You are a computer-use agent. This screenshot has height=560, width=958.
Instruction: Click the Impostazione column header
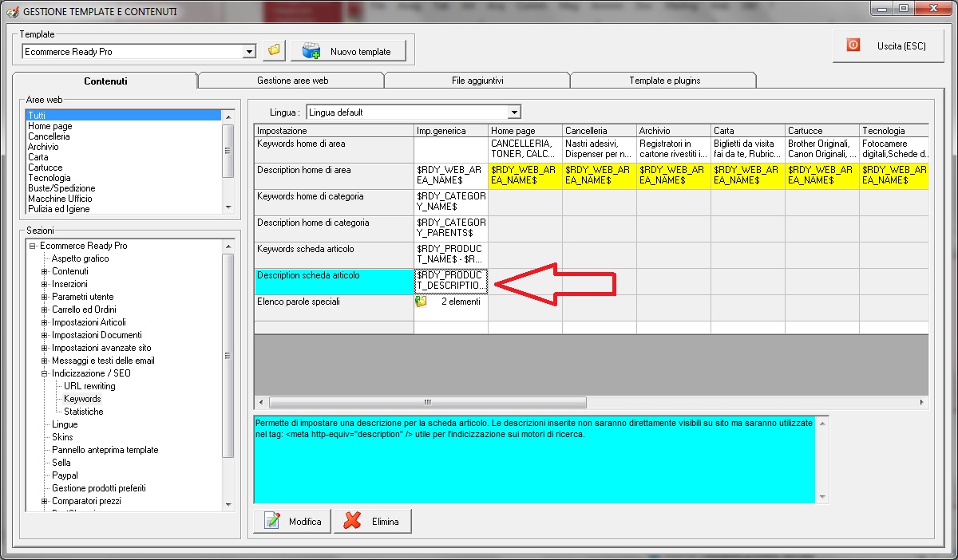coord(334,131)
